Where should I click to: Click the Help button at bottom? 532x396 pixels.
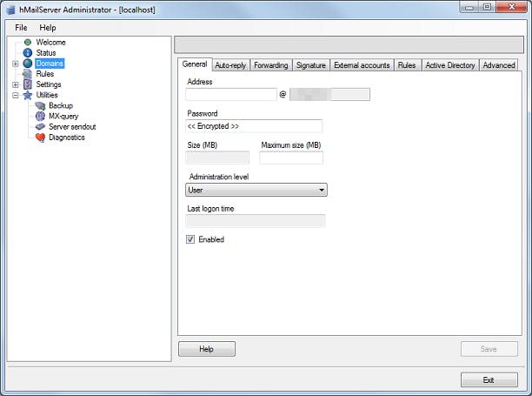tap(207, 349)
